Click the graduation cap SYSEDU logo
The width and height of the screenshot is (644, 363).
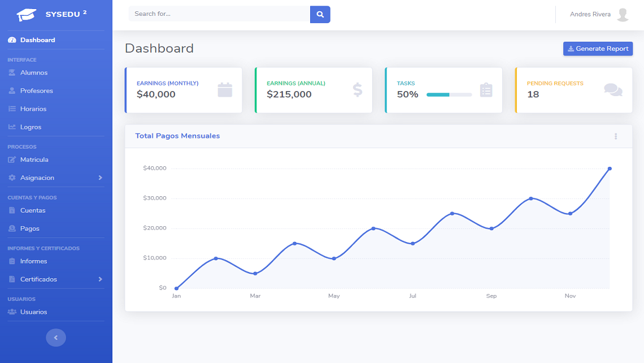click(27, 15)
